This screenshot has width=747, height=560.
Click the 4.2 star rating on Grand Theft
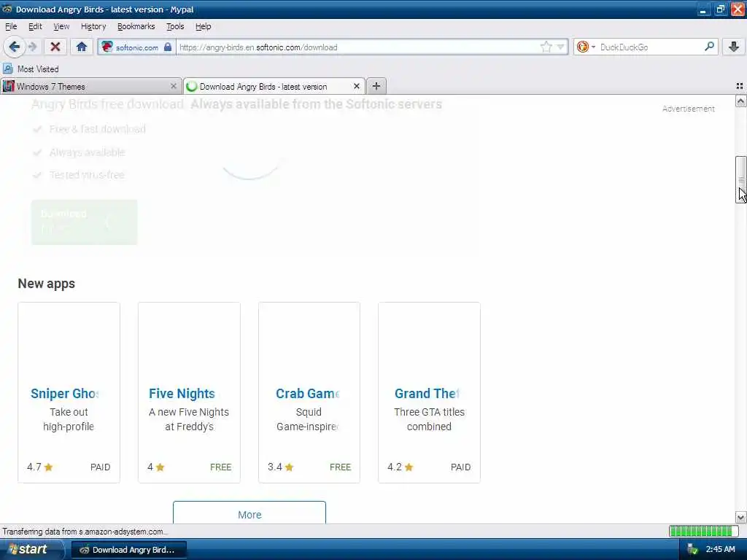pyautogui.click(x=400, y=467)
